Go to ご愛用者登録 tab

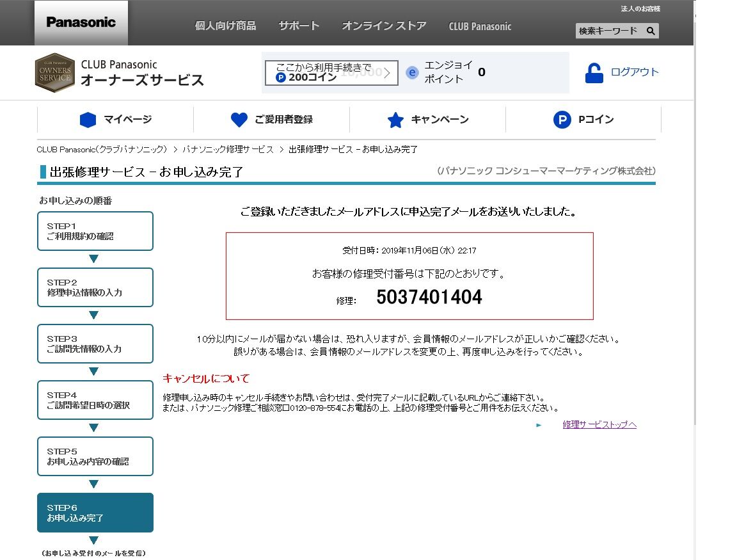coord(271,120)
